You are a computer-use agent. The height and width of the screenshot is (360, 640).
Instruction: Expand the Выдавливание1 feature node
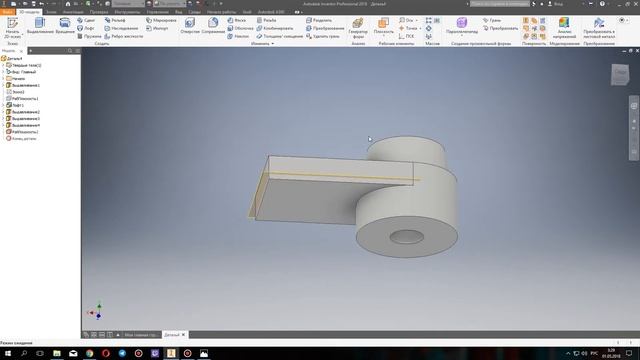[3, 85]
